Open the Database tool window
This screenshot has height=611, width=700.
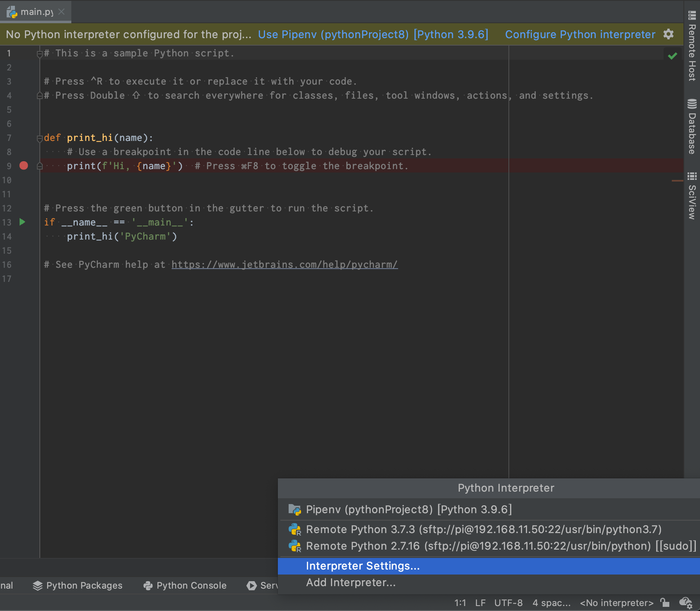692,127
